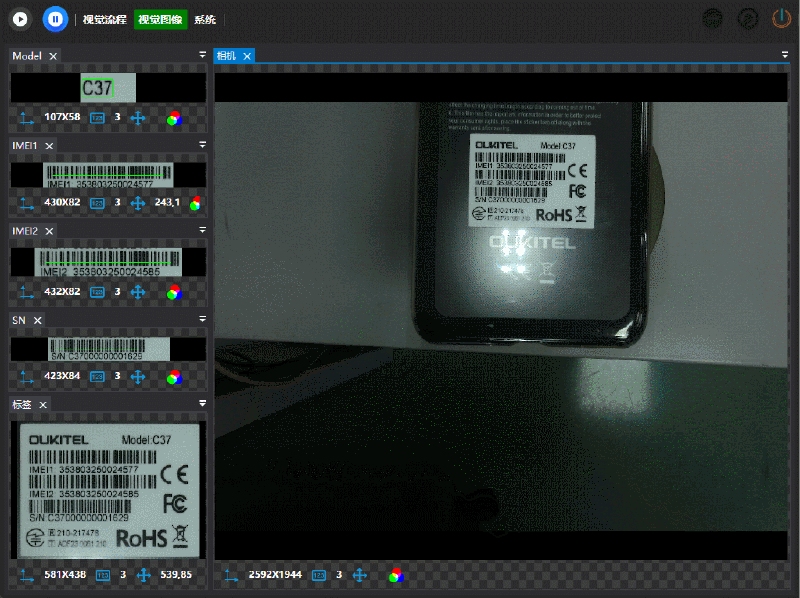Click the pixel value icon in IMEI2 panel
Viewport: 800px width, 598px height.
97,292
